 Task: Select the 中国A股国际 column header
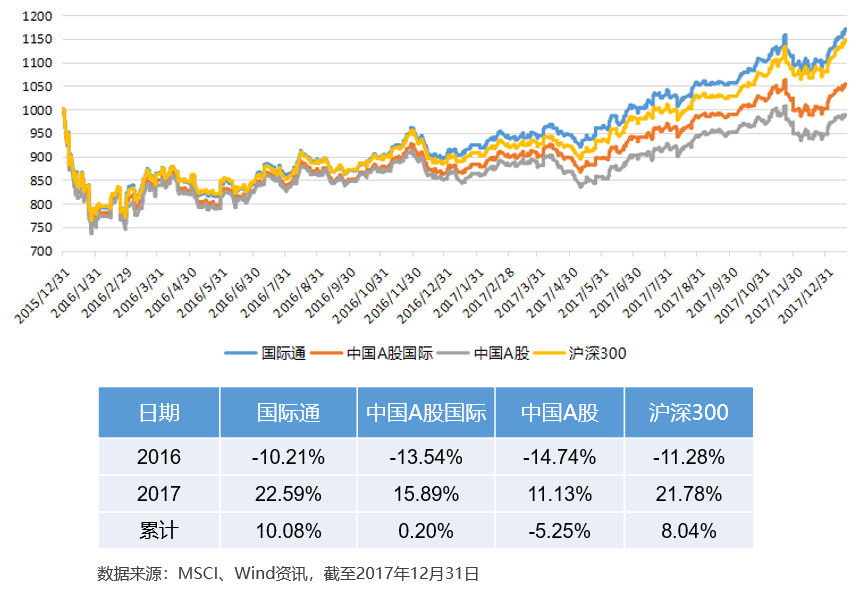point(426,413)
